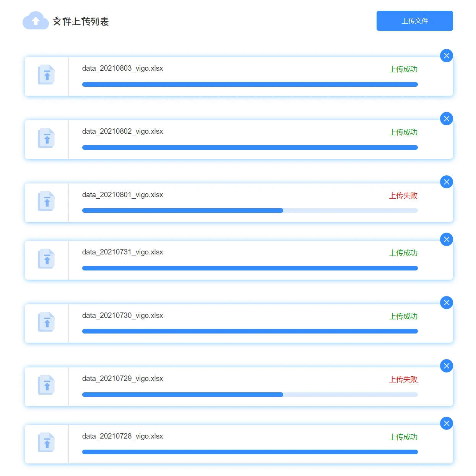Click file icon beside data_20210802_vigo.xlsx
This screenshot has height=476, width=476.
tap(46, 138)
